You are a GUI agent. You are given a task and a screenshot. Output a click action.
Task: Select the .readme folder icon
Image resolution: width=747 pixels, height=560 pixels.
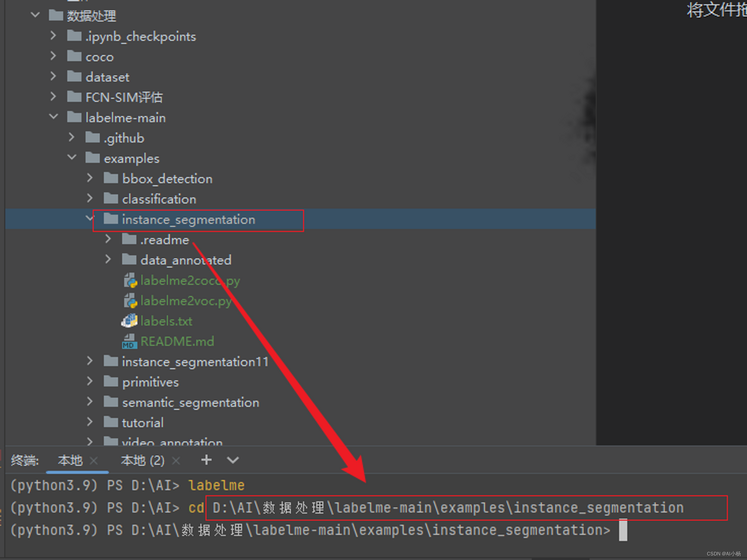click(129, 239)
